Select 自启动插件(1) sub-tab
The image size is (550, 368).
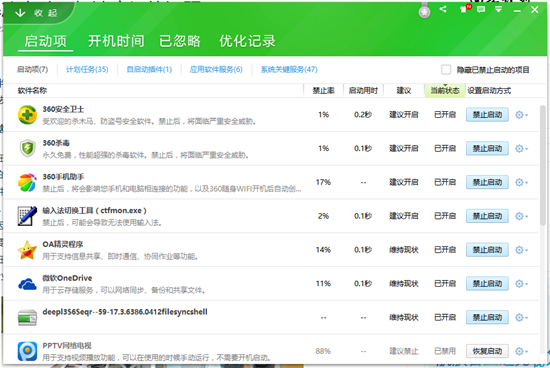(149, 69)
